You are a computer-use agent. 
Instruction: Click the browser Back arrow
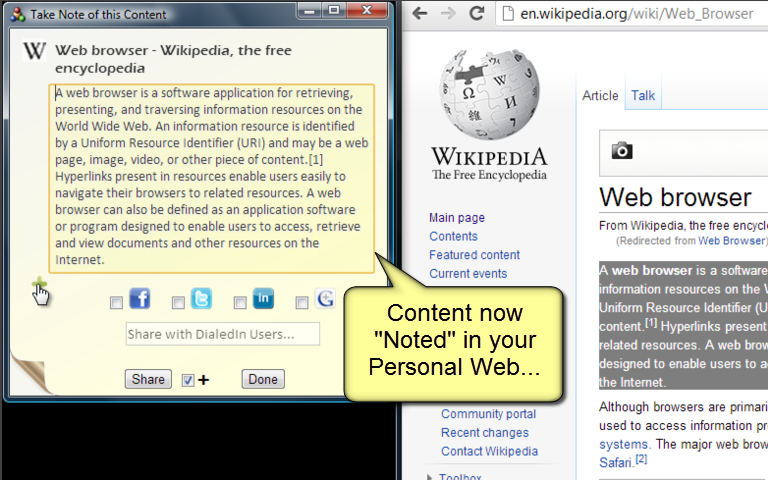tap(420, 13)
